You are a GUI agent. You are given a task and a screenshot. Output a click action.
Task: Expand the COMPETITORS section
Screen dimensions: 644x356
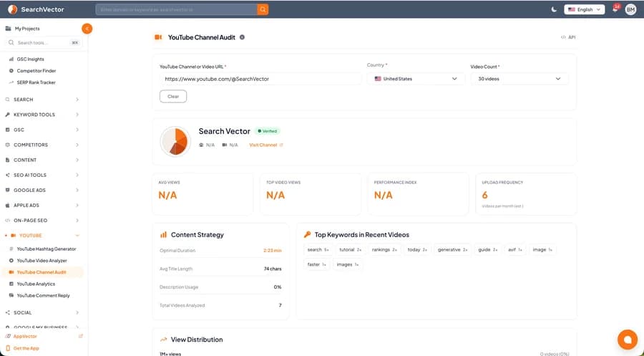point(42,145)
